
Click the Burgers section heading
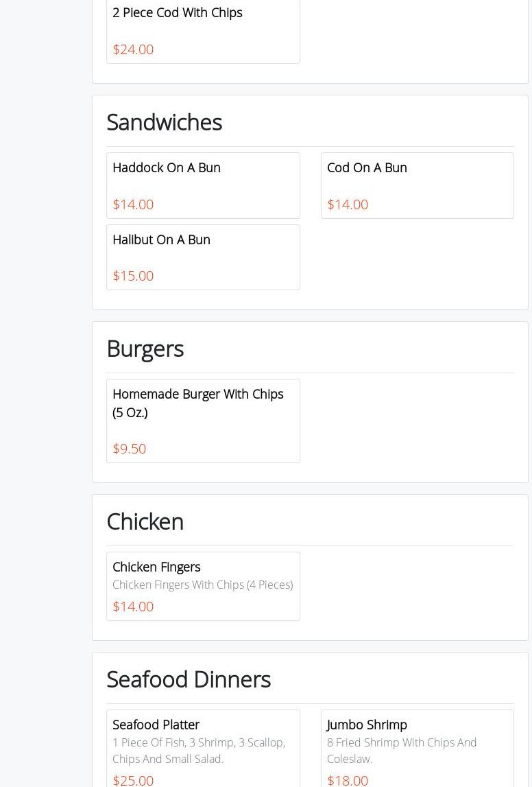145,349
